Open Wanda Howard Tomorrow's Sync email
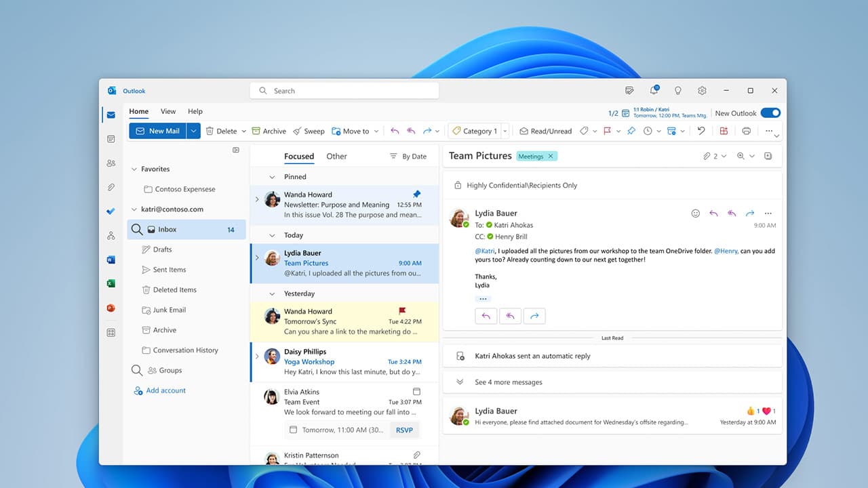This screenshot has width=868, height=488. click(344, 322)
